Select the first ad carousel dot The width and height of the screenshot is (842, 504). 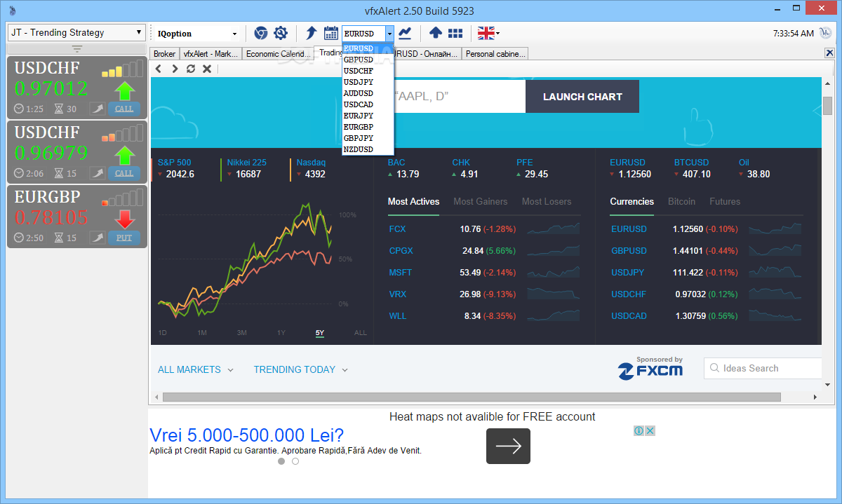281,461
